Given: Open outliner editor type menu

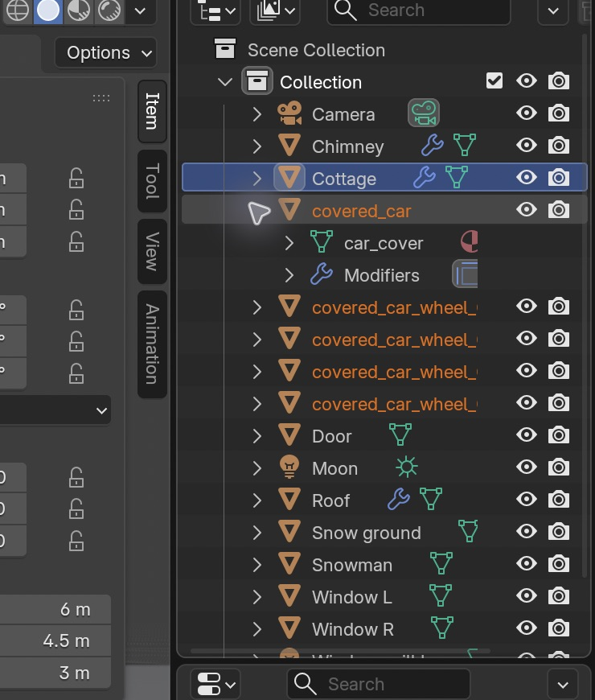Looking at the screenshot, I should pos(215,10).
